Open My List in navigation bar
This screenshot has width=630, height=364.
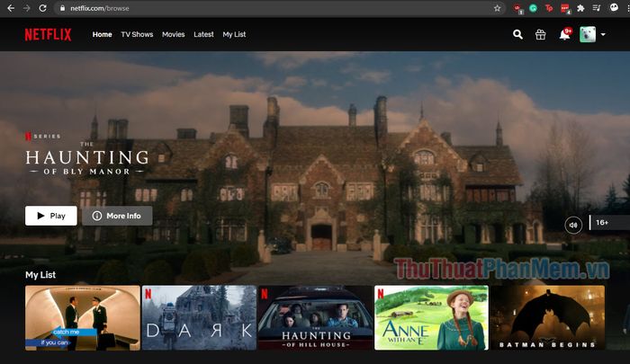tap(234, 34)
